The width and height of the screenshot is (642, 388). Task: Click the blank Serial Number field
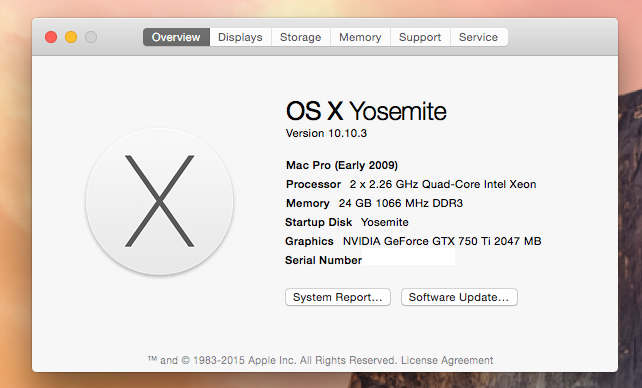pos(409,257)
